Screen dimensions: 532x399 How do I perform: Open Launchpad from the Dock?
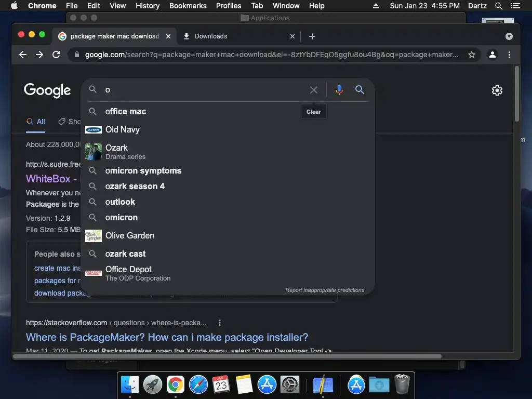(x=153, y=385)
